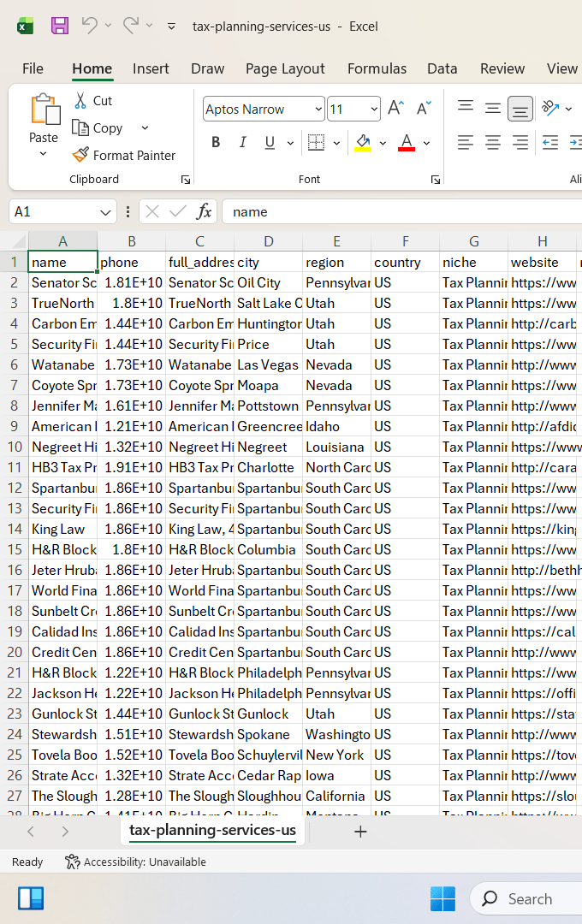Click Accessibility: Unavailable status item

click(135, 862)
